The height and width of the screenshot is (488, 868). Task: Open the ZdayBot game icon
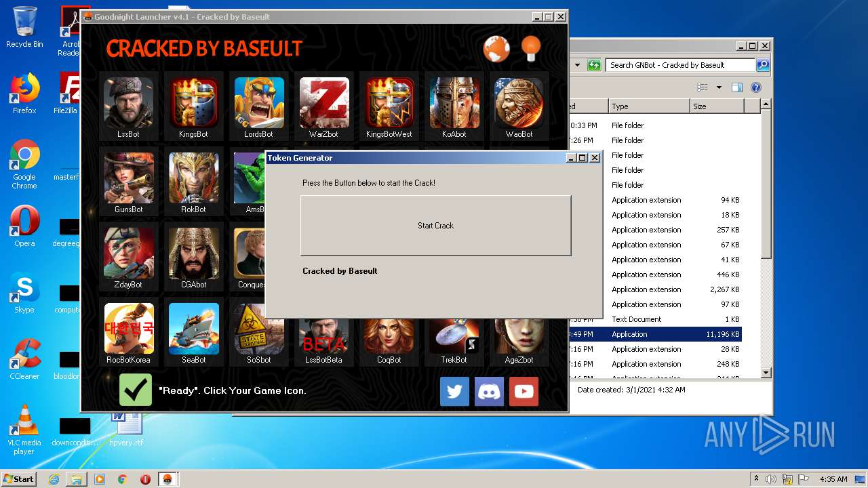pos(128,253)
